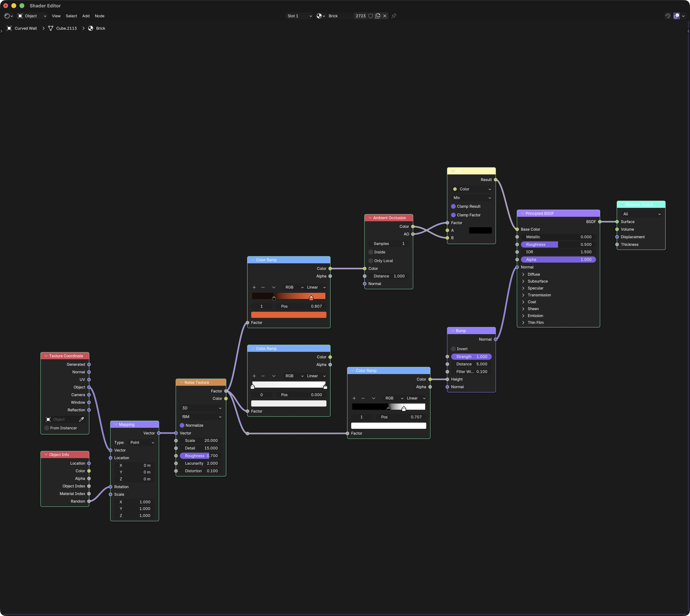Add a stop in the Bump-connected Color Ramp

tap(354, 398)
